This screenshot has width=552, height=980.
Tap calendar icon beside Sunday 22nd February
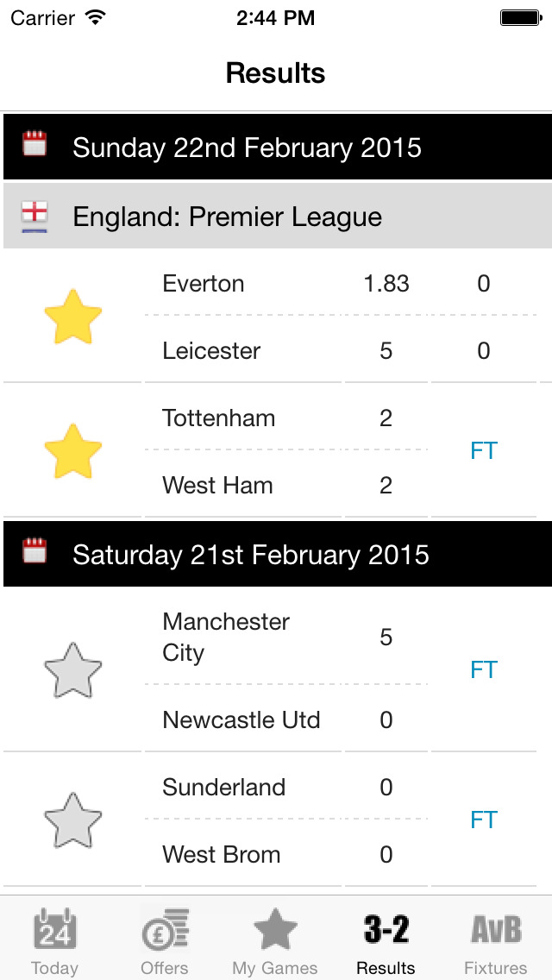click(35, 144)
